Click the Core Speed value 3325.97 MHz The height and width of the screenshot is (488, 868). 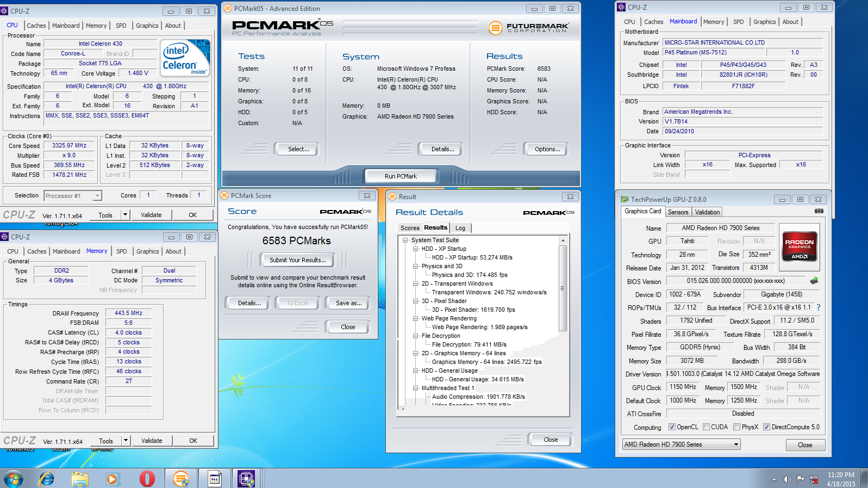pos(69,146)
